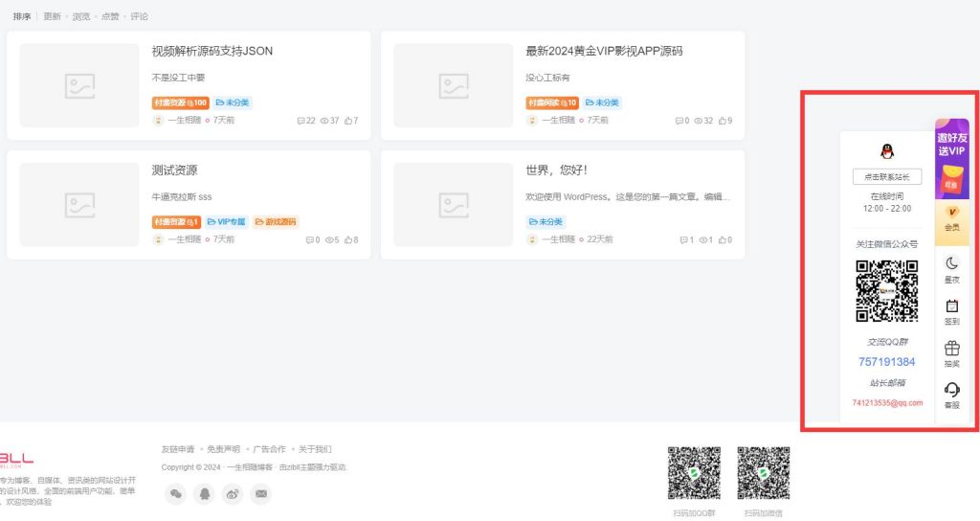Click like icon on 最新2024黄金VIP影视APP源码 card

tap(722, 121)
